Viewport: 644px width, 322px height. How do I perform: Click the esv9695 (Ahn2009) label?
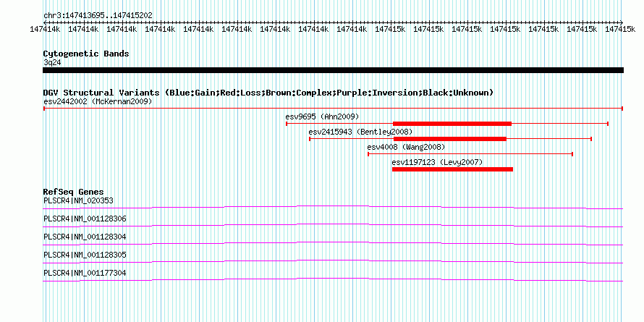click(322, 116)
